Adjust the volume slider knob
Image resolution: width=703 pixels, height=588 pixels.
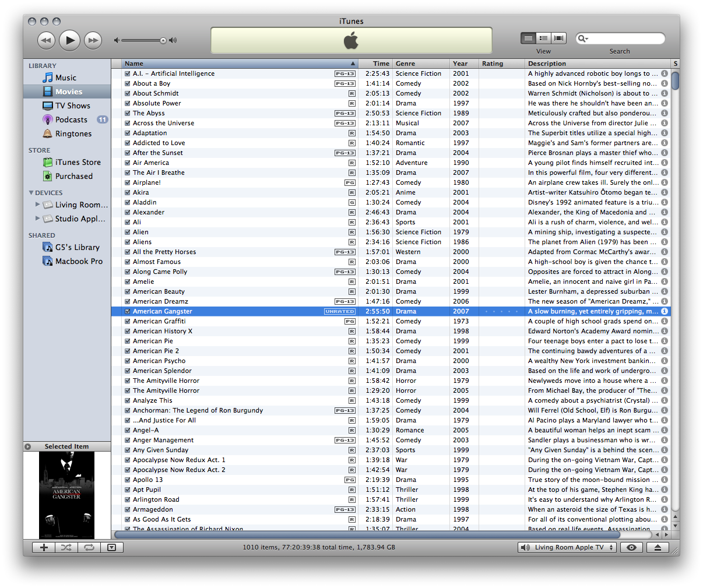coord(163,40)
